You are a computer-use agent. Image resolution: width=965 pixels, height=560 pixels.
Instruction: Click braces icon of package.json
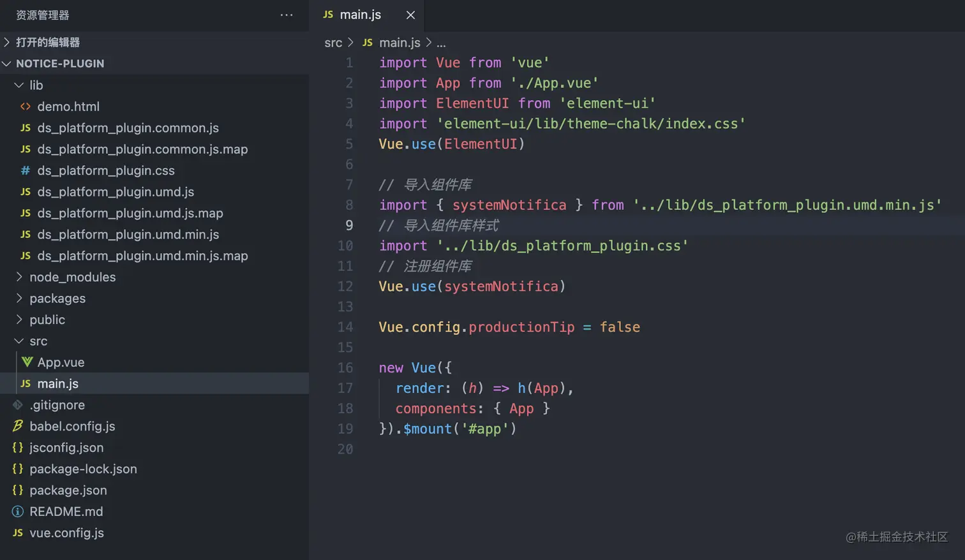click(18, 490)
